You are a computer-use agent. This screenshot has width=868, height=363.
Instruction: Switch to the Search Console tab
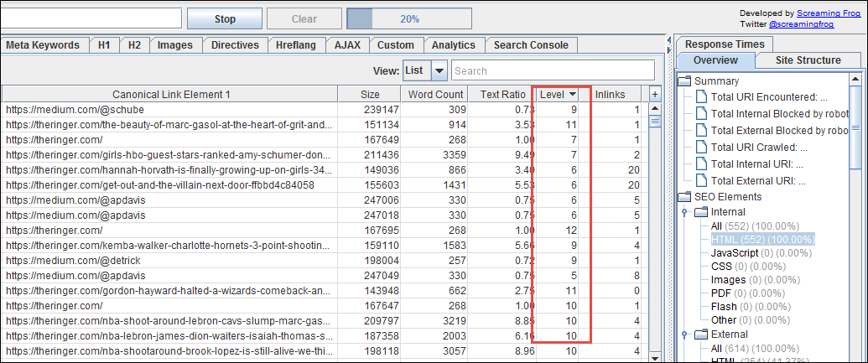tap(531, 45)
